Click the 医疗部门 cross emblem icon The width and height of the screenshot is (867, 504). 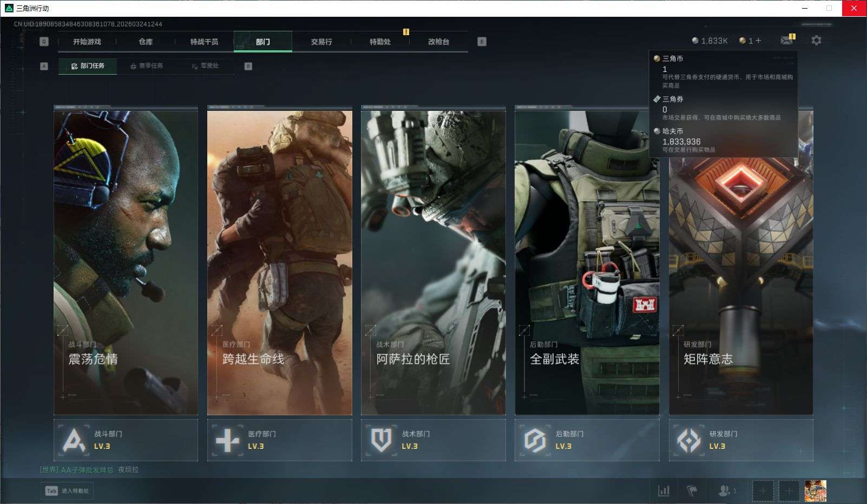point(227,440)
